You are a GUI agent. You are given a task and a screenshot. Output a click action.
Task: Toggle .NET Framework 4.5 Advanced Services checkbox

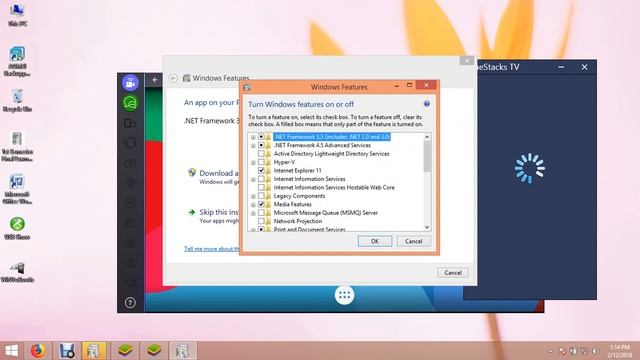point(261,145)
